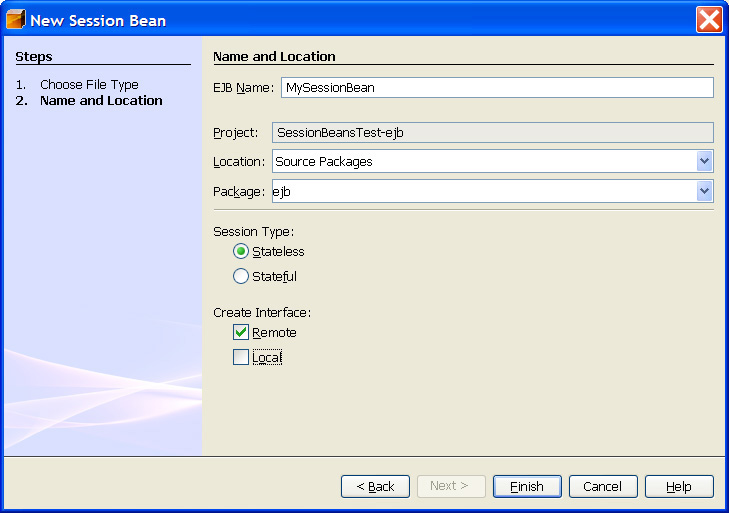This screenshot has width=729, height=513.
Task: Go back with the Back button
Action: point(375,486)
